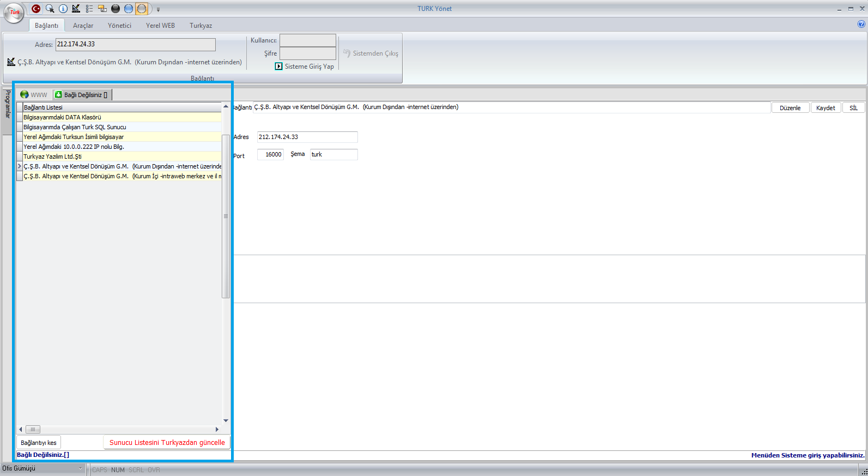Click the WWW tab globe icon

click(24, 94)
